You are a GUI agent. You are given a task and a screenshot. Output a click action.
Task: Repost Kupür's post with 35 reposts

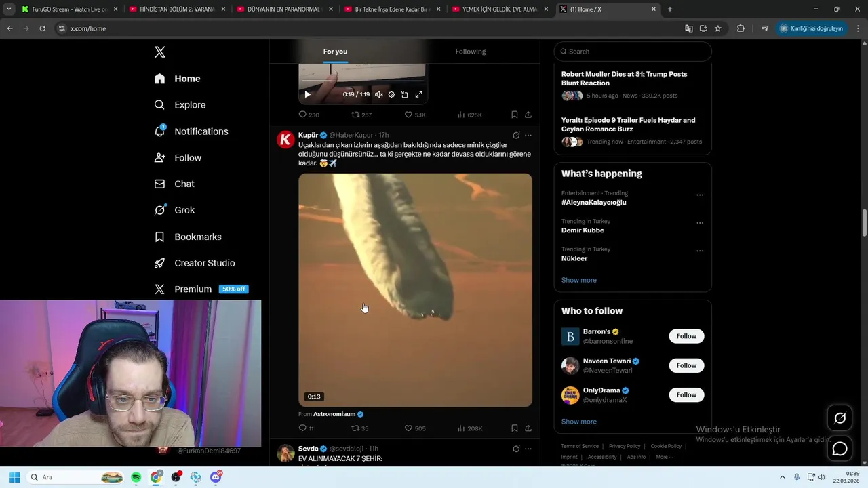(x=359, y=428)
